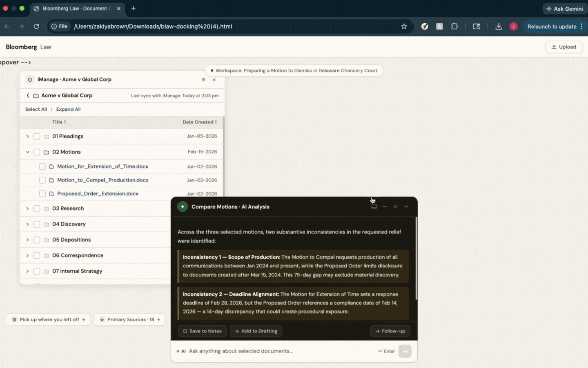Open Ask Gemini in the browser toolbar
Viewport: 588px width, 368px height.
point(565,9)
